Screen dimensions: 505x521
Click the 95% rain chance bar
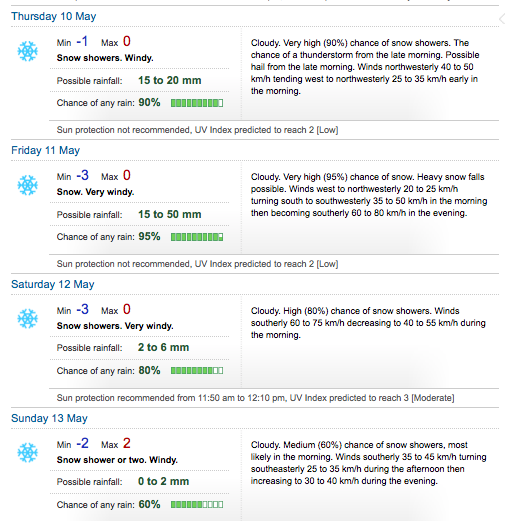pos(197,237)
